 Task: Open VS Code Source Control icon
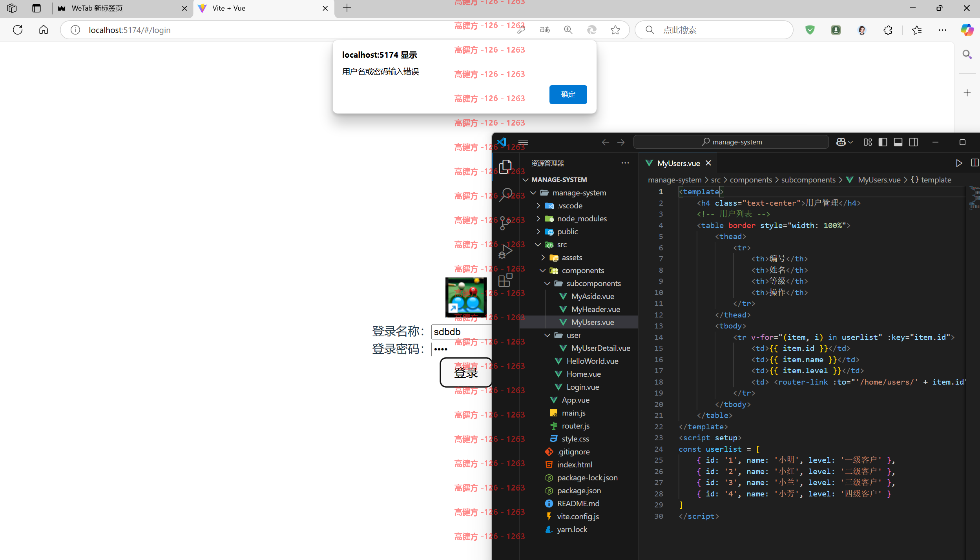(506, 223)
